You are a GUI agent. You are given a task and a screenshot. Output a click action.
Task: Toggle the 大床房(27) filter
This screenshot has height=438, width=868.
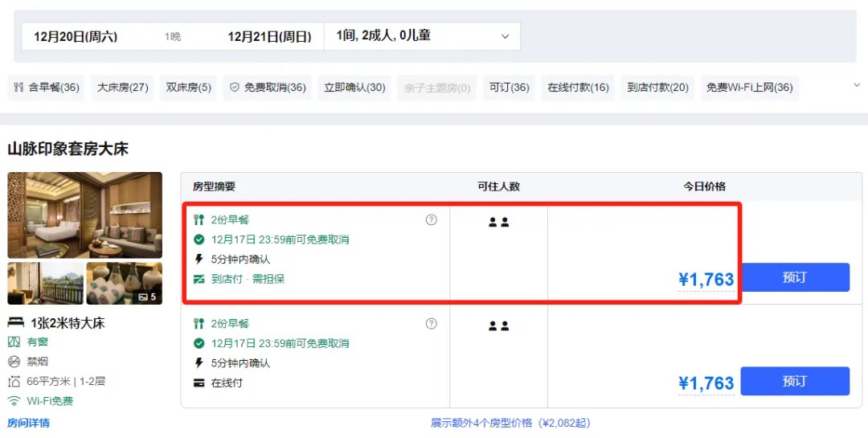point(123,88)
